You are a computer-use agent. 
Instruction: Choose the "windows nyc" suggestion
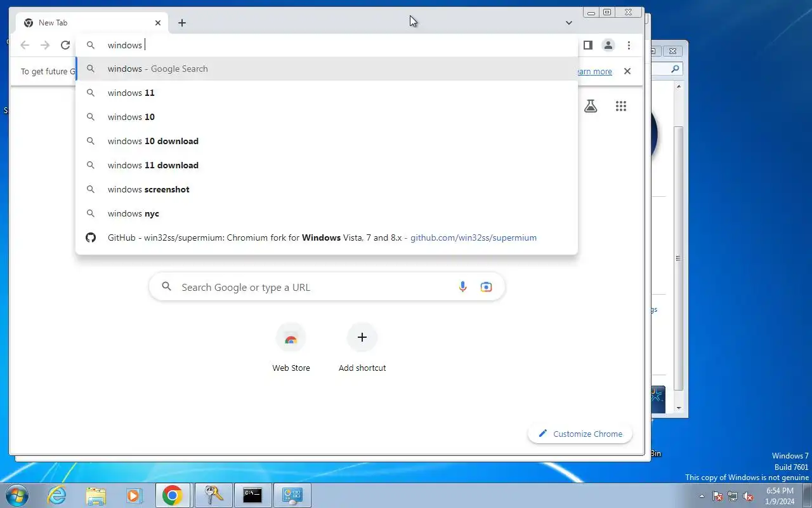(x=327, y=213)
